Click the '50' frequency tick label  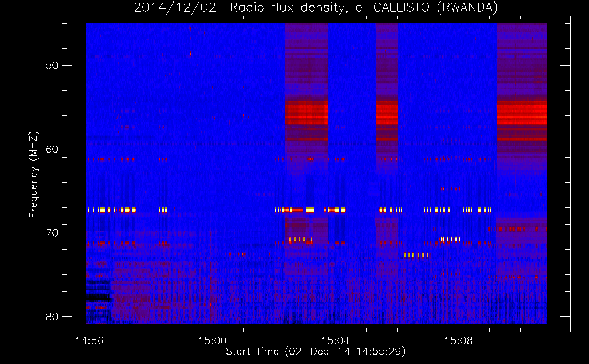[52, 66]
